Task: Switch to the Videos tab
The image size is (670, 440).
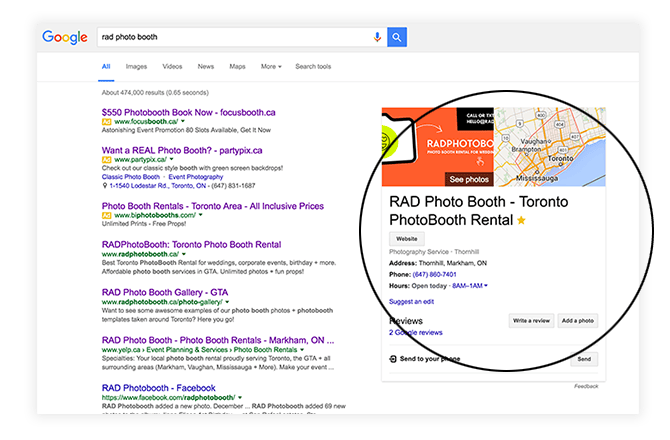Action: point(172,67)
